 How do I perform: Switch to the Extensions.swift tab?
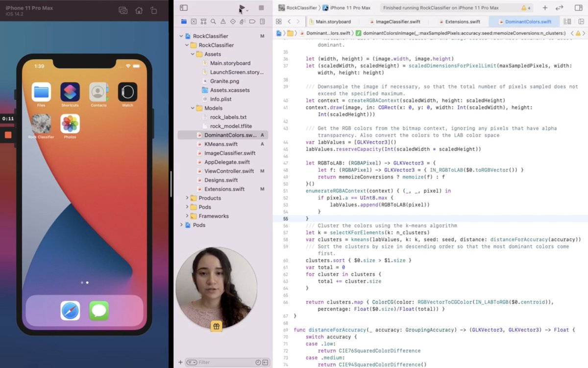[462, 22]
